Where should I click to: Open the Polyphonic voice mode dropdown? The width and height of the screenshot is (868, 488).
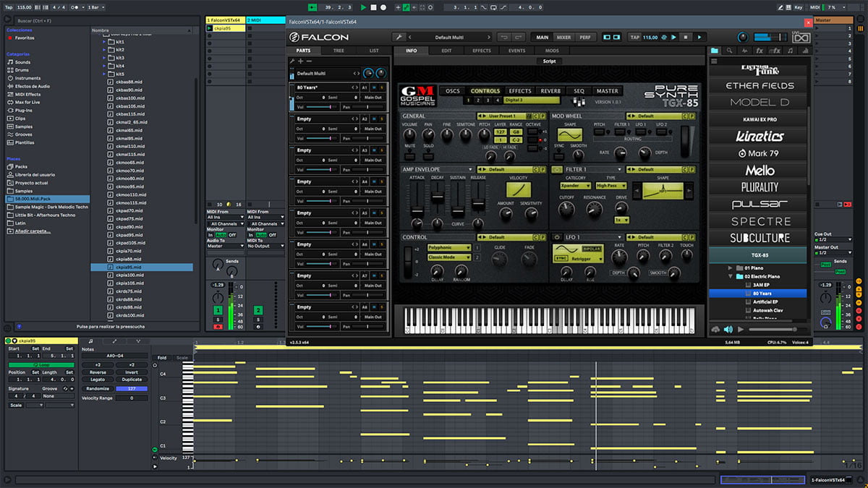tap(449, 248)
